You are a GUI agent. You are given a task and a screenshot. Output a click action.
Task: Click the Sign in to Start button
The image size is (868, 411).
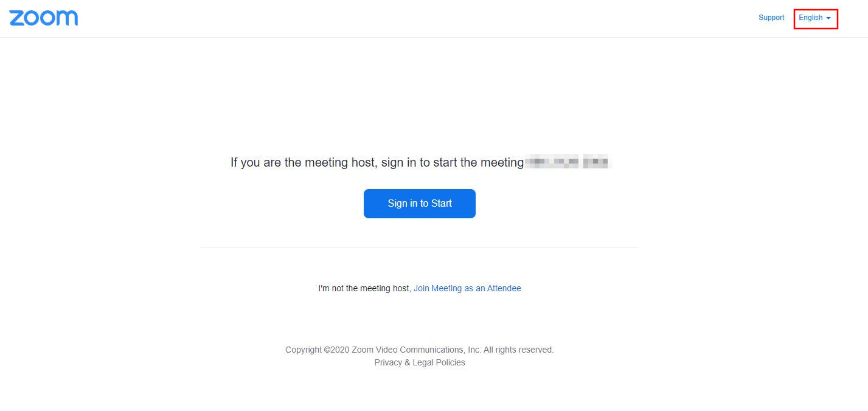pos(420,204)
